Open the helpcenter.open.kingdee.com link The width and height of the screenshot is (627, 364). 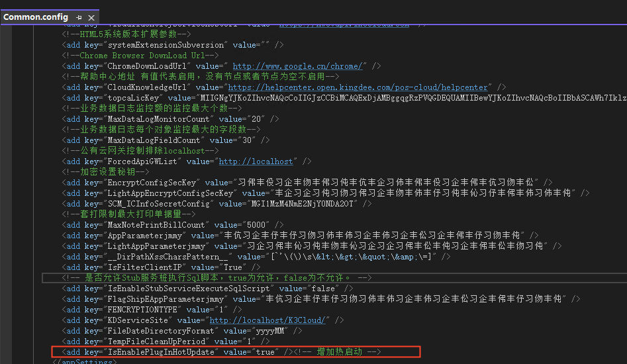358,87
